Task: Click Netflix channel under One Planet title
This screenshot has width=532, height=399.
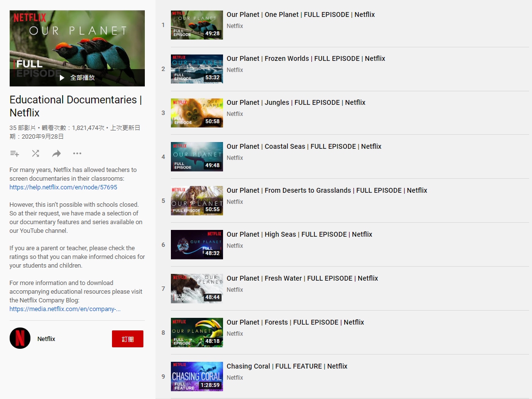Action: (235, 26)
